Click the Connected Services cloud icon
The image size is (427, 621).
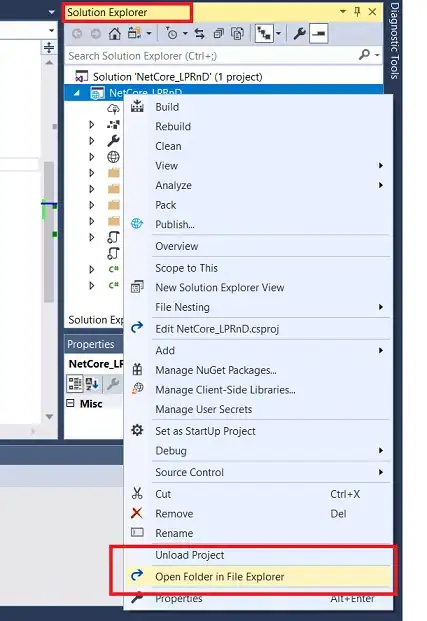pos(114,108)
